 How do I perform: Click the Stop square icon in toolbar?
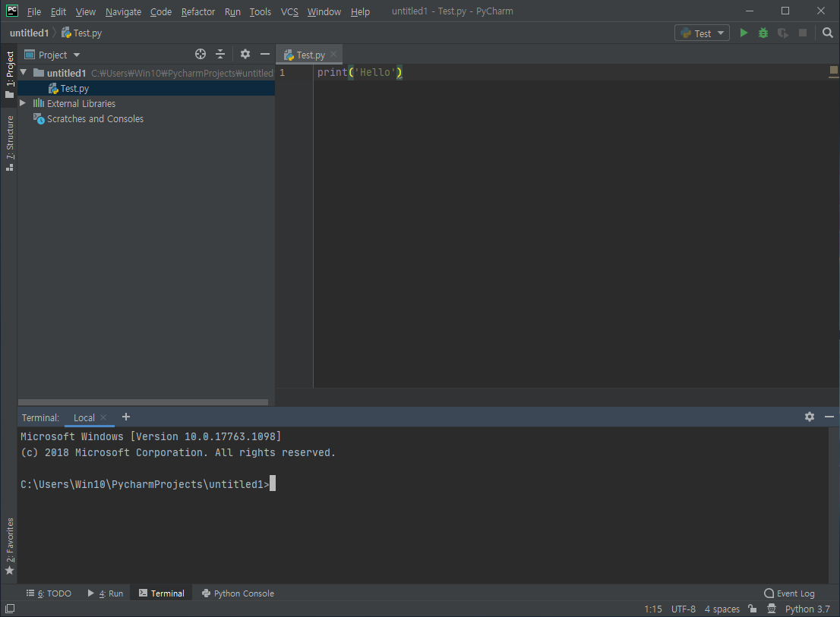pos(803,33)
